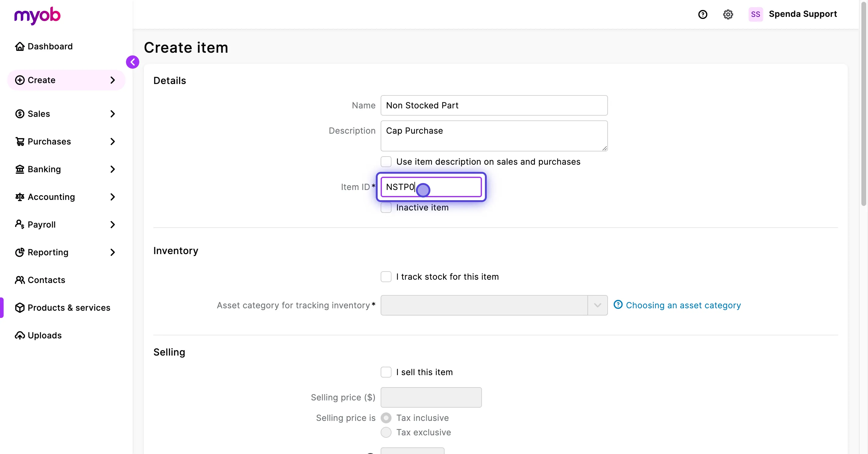Image resolution: width=868 pixels, height=454 pixels.
Task: Expand the Sales menu chevron
Action: 112,114
